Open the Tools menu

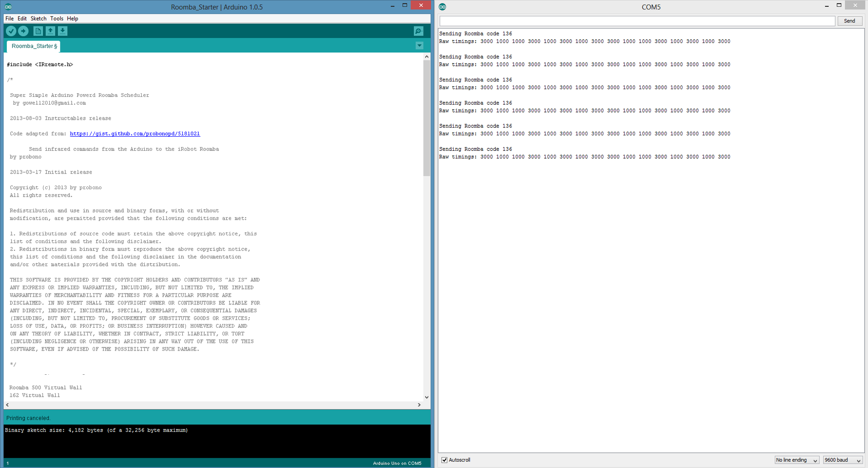57,19
